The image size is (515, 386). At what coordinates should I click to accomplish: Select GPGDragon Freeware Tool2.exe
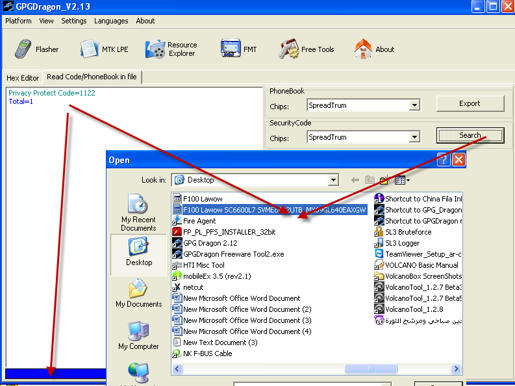point(229,254)
